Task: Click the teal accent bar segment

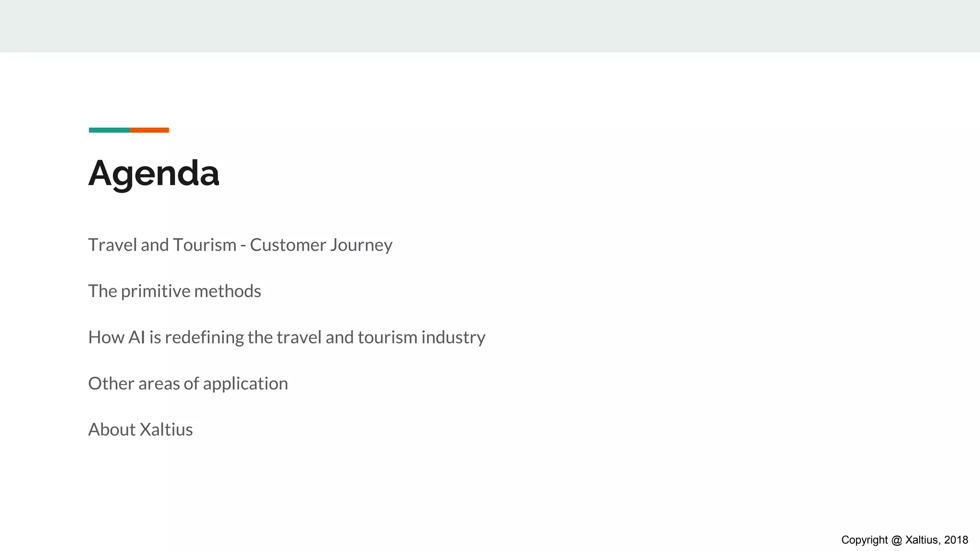Action: coord(109,130)
